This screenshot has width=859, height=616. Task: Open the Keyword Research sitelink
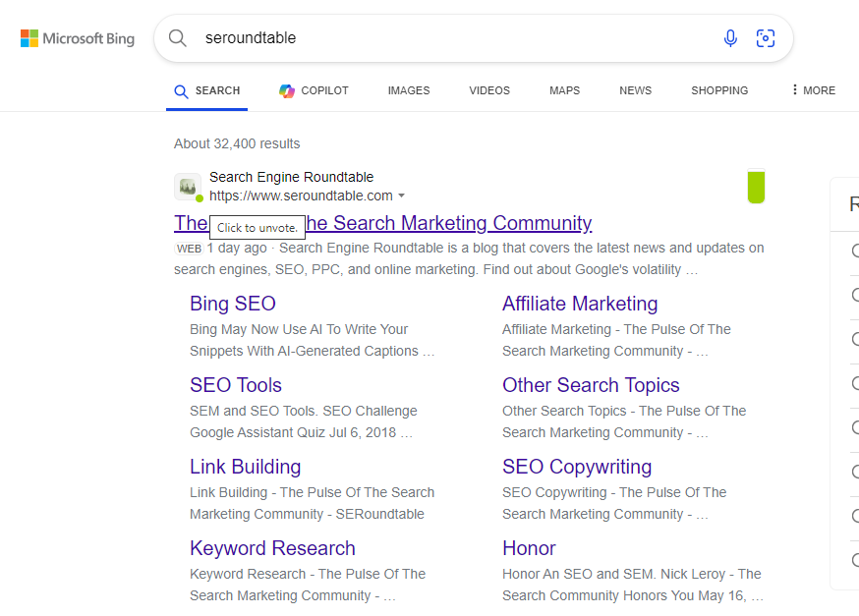pos(272,548)
